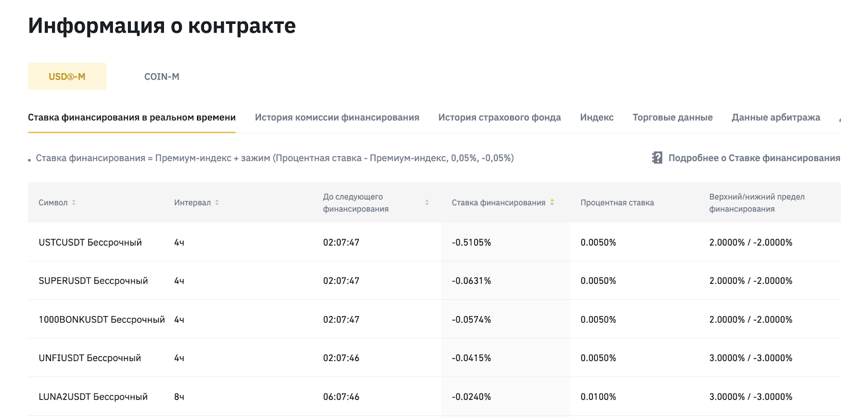The height and width of the screenshot is (418, 868).
Task: Open История комиссии финансирования tab
Action: coord(337,117)
